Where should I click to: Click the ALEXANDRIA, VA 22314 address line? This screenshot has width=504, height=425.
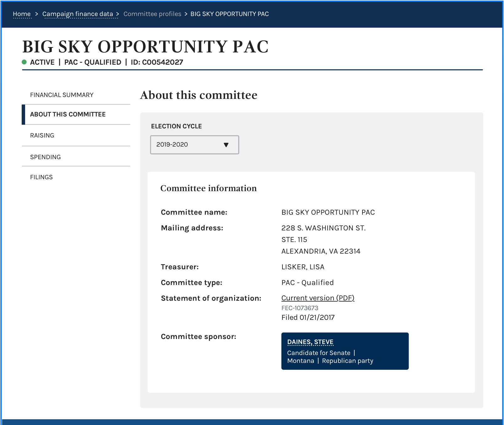point(321,251)
